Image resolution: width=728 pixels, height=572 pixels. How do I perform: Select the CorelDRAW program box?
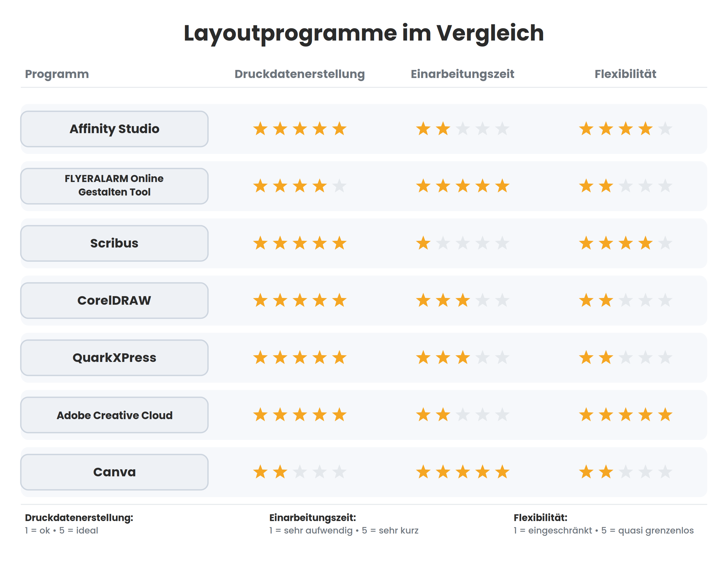114,300
